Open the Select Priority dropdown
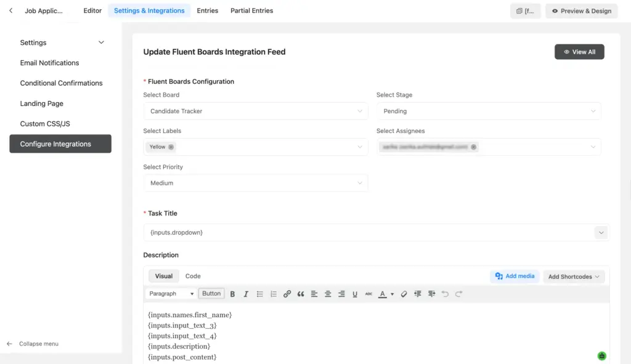631x364 pixels. pyautogui.click(x=256, y=183)
